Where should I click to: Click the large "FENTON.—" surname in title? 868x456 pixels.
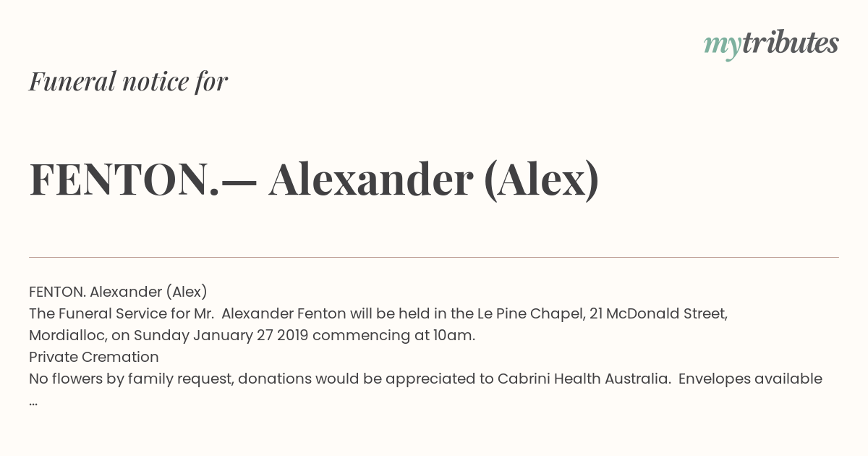(143, 180)
